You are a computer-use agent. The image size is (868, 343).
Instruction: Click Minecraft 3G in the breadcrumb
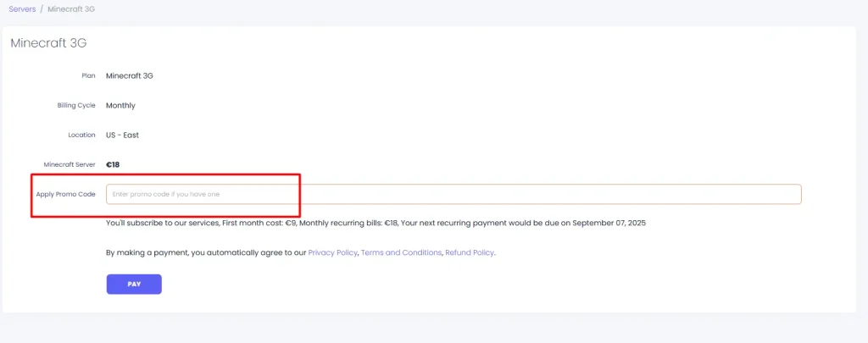71,8
